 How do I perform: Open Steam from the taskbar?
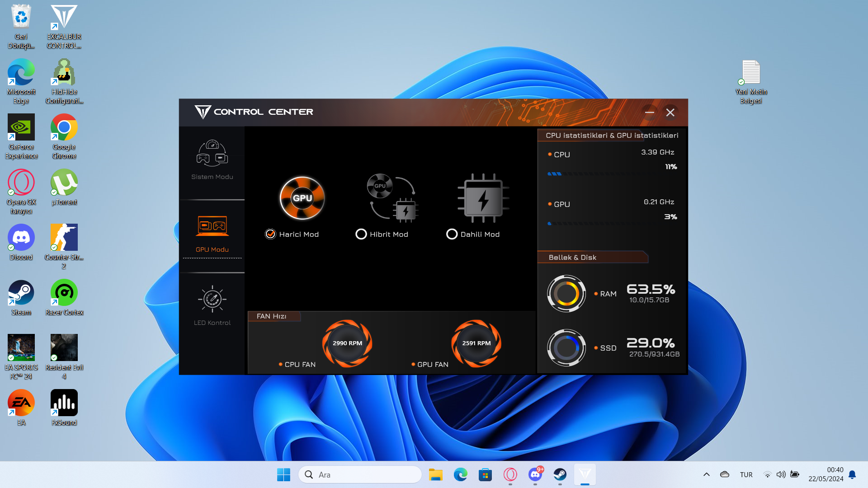560,474
